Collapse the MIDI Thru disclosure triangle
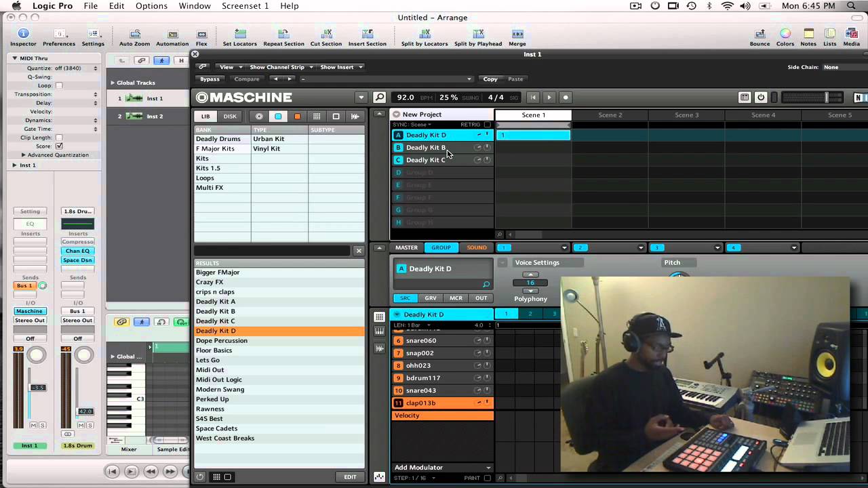Viewport: 868px width, 488px height. [x=14, y=58]
